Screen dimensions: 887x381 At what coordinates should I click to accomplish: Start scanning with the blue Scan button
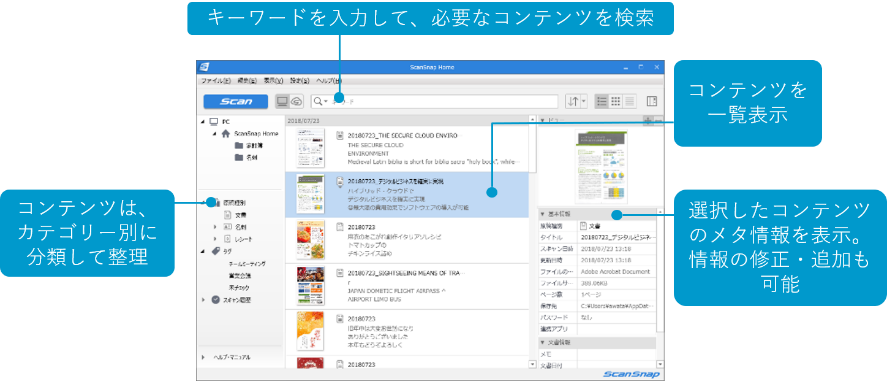235,102
